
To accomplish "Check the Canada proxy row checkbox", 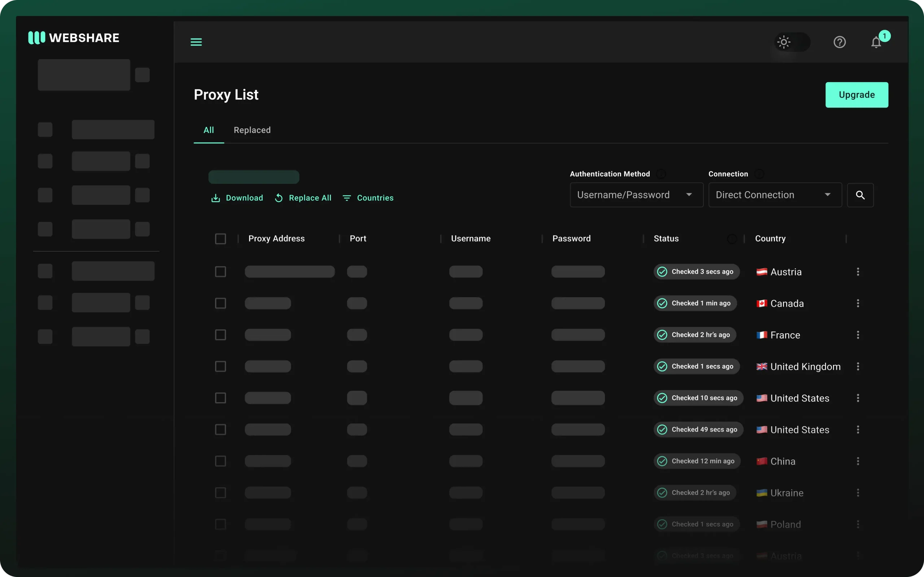I will tap(220, 303).
